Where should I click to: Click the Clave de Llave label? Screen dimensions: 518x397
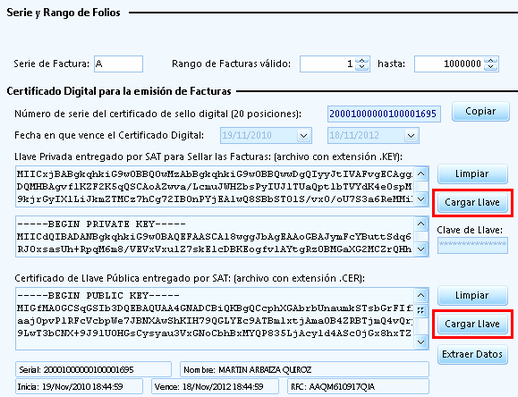pyautogui.click(x=470, y=230)
